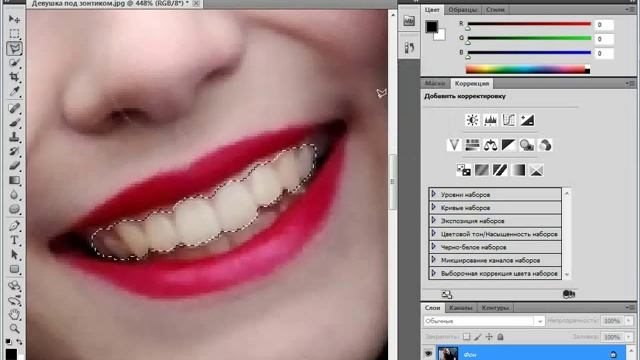The width and height of the screenshot is (640, 360).
Task: Switch to the Образцы tab
Action: tap(462, 9)
